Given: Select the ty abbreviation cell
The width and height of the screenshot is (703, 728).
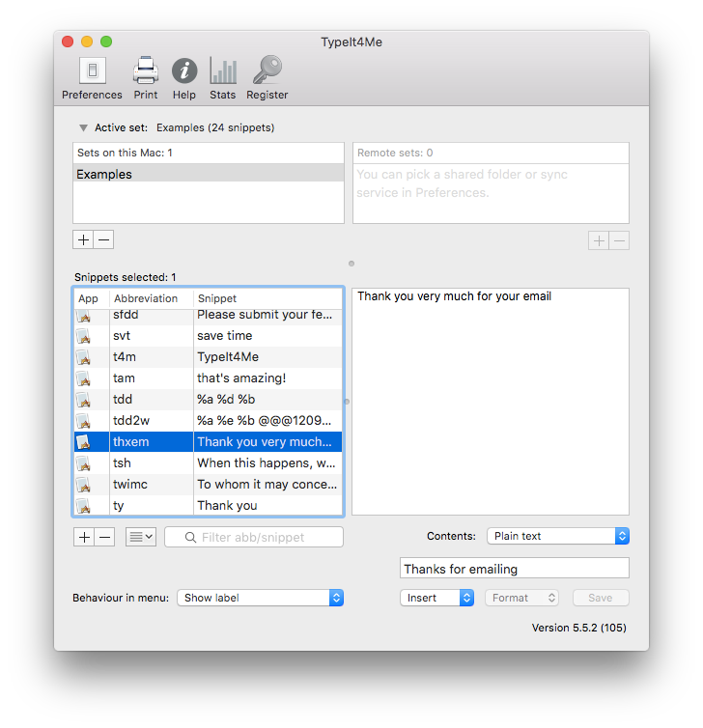Looking at the screenshot, I should [x=152, y=505].
